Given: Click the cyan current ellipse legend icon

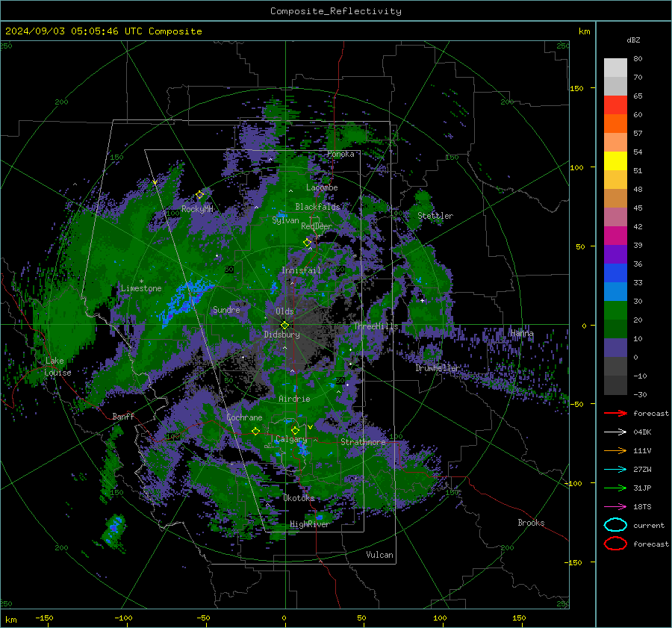Looking at the screenshot, I should (615, 525).
